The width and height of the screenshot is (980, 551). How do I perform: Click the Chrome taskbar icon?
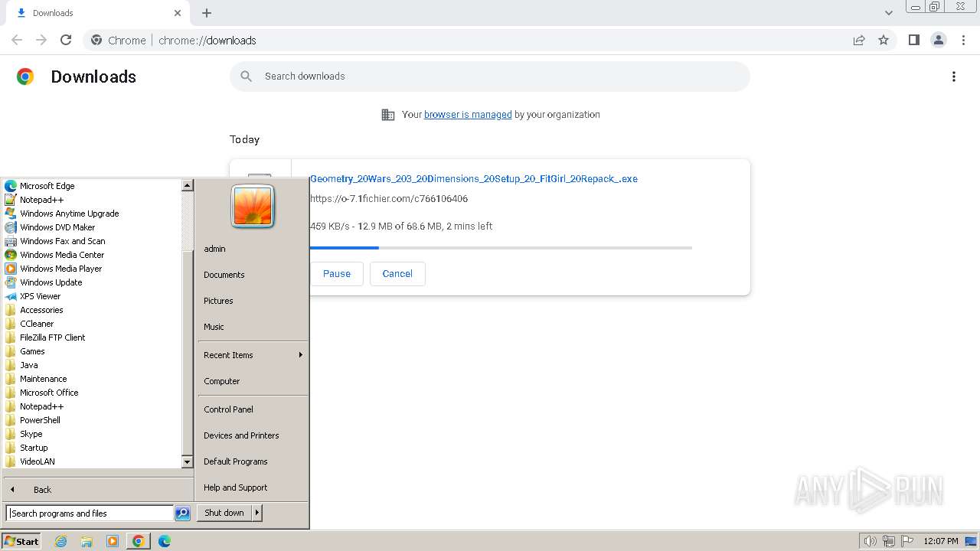pyautogui.click(x=139, y=541)
